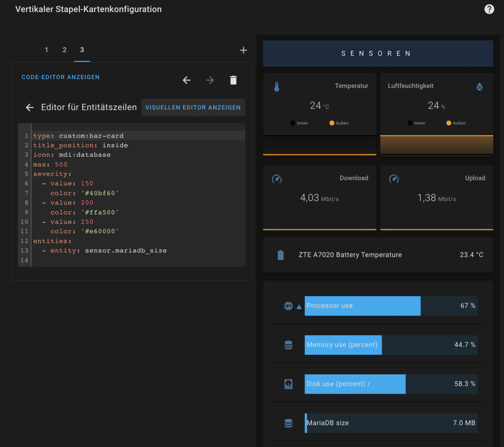
Task: Click the 23.4 °C battery value
Action: (x=471, y=255)
